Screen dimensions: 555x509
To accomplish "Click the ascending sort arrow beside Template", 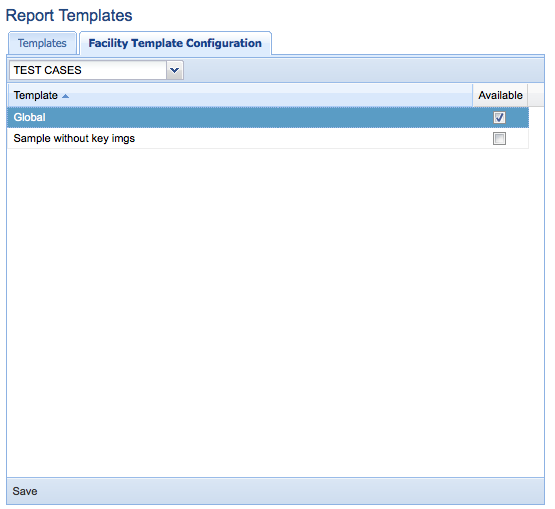I will [x=65, y=96].
